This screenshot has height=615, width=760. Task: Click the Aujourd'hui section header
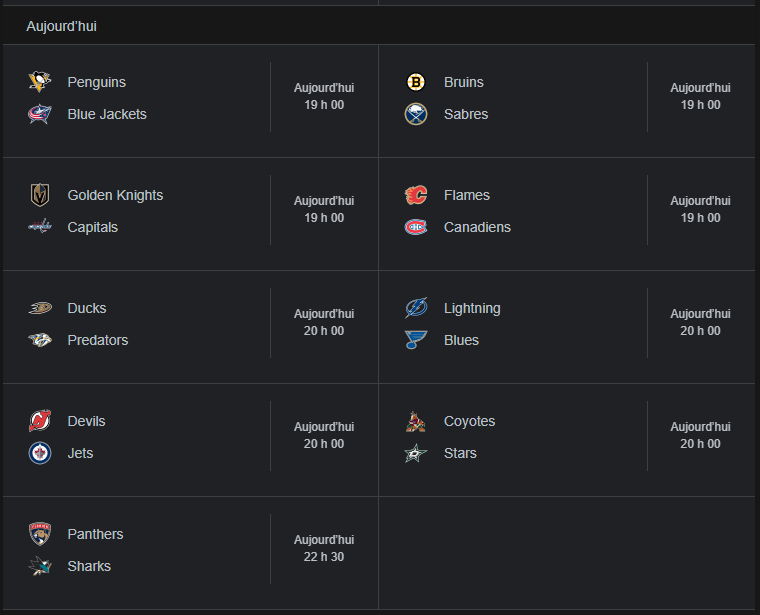[62, 26]
